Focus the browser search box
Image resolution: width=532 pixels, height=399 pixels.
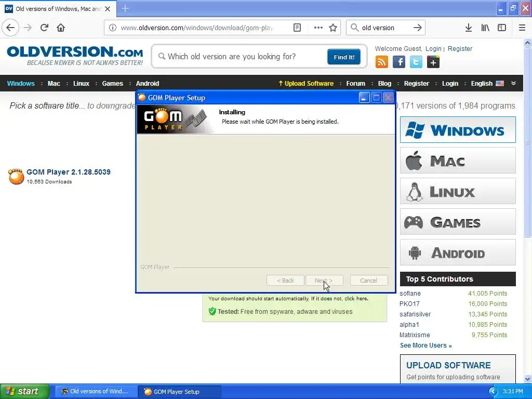pos(385,28)
